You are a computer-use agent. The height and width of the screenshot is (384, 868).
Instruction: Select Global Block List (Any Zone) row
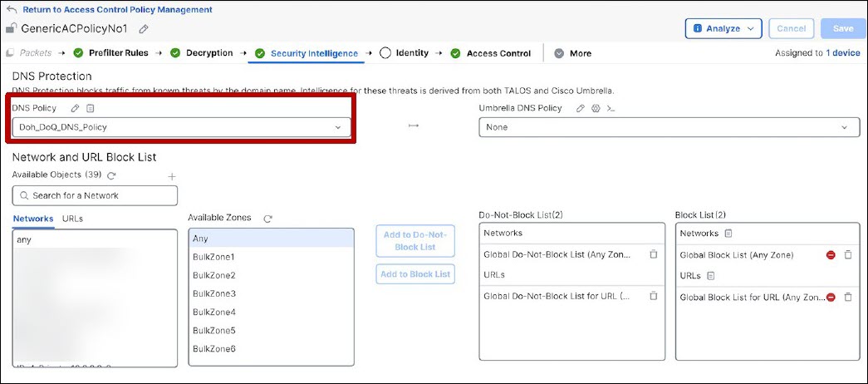point(767,255)
